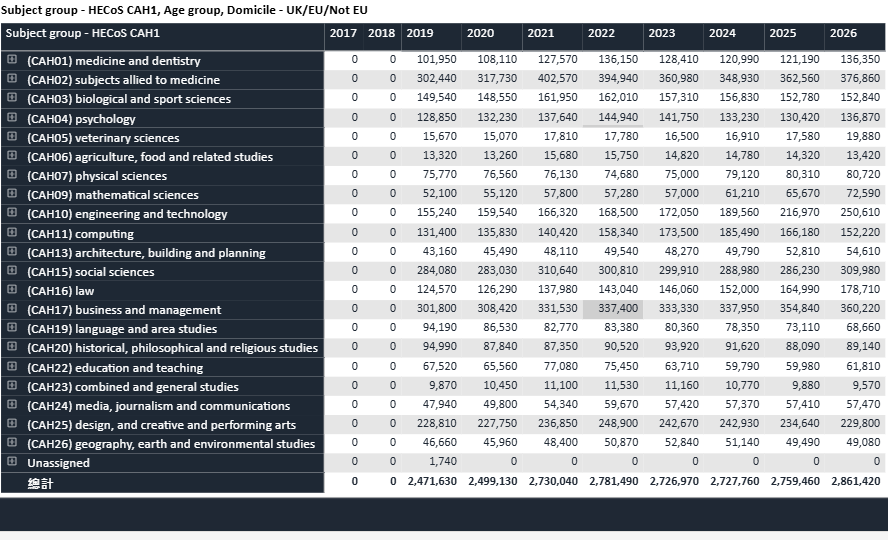Click the grand total value 2,861,420

point(853,482)
